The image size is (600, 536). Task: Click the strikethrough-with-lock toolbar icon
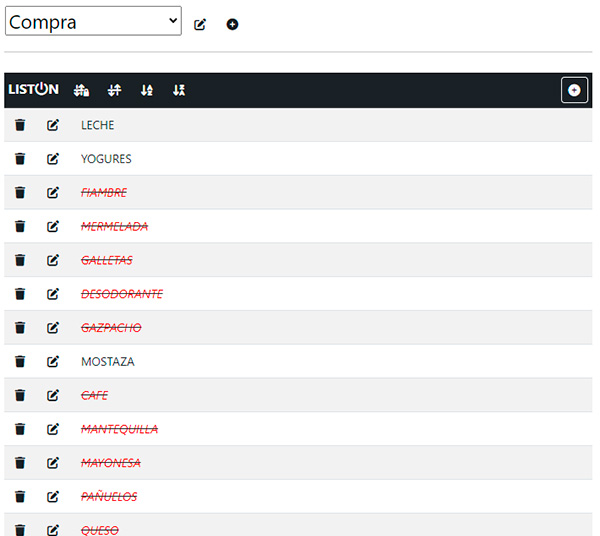[82, 91]
